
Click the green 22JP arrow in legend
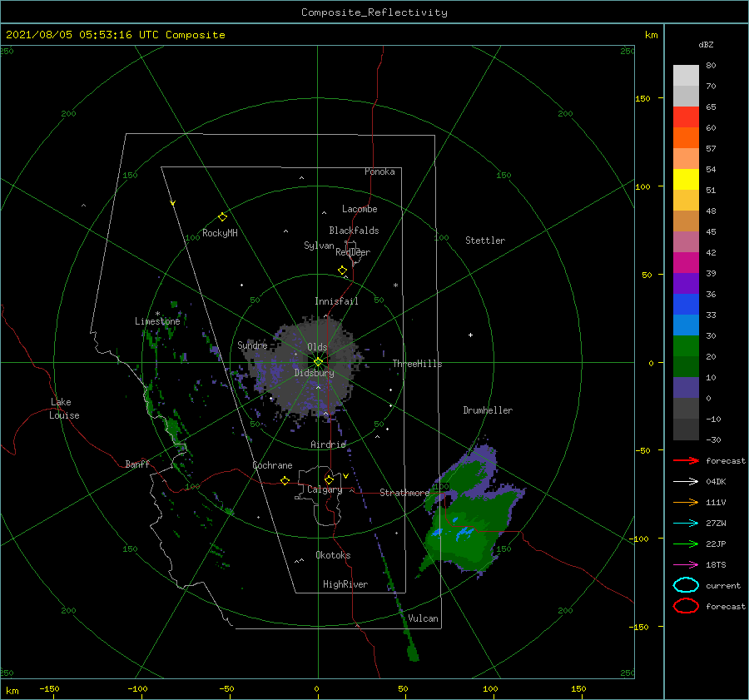point(686,544)
